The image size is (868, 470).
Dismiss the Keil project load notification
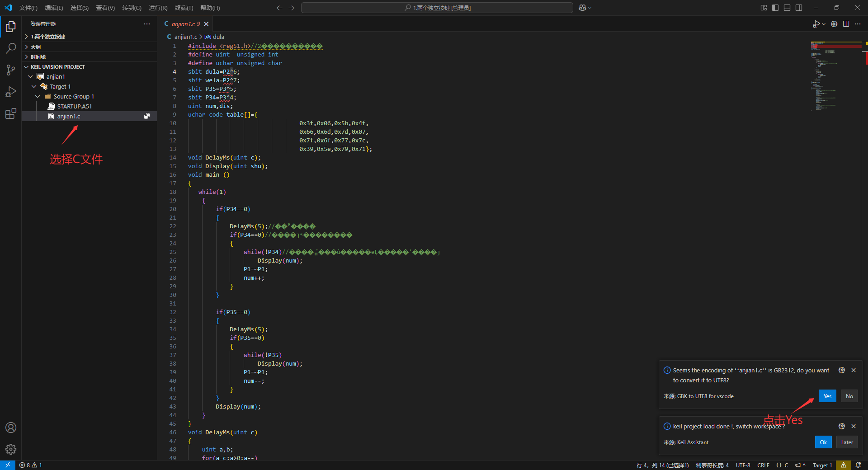coord(854,426)
